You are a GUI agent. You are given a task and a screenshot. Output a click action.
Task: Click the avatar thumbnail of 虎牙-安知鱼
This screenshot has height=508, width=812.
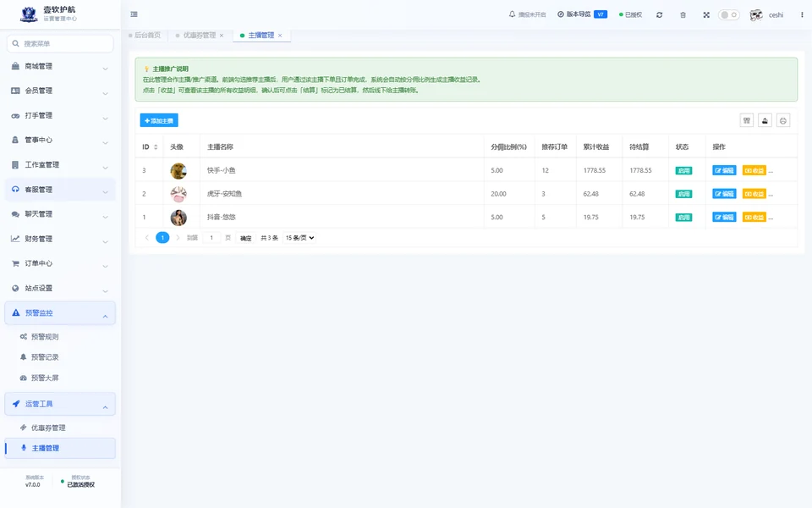[x=178, y=195]
